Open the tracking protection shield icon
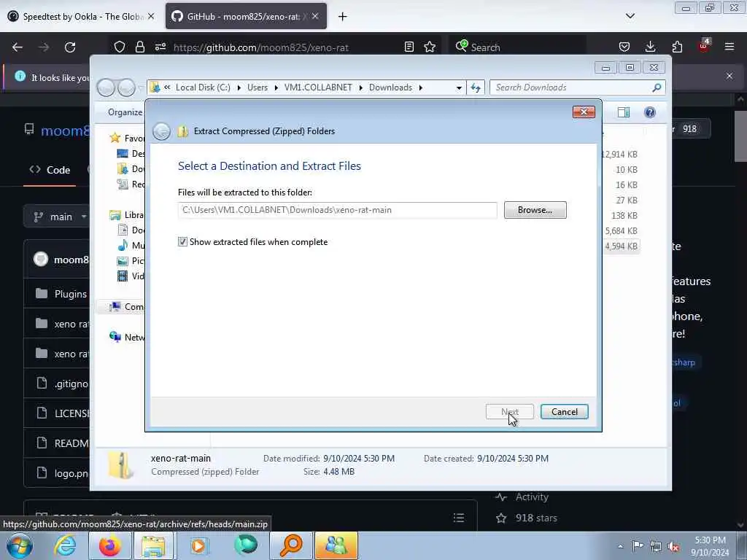747x560 pixels. (120, 47)
